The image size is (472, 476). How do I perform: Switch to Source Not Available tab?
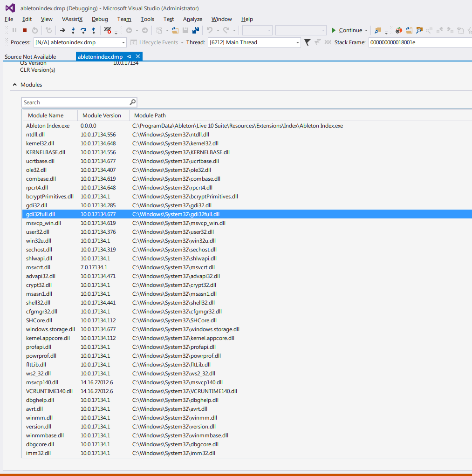pos(30,57)
